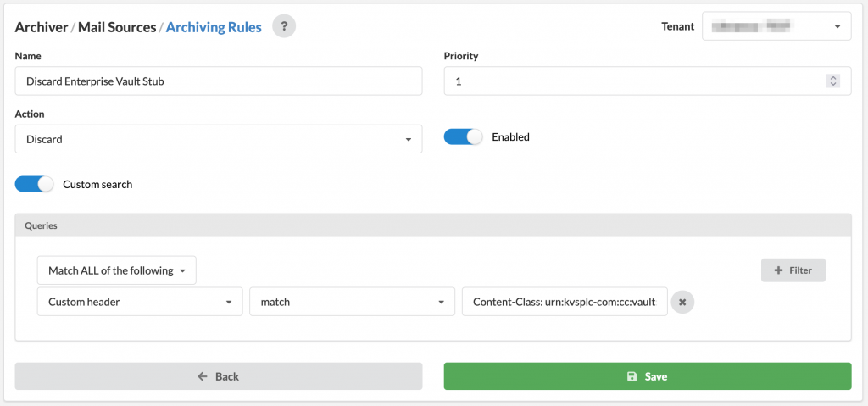
Task: Toggle the Enabled switch off
Action: click(464, 136)
